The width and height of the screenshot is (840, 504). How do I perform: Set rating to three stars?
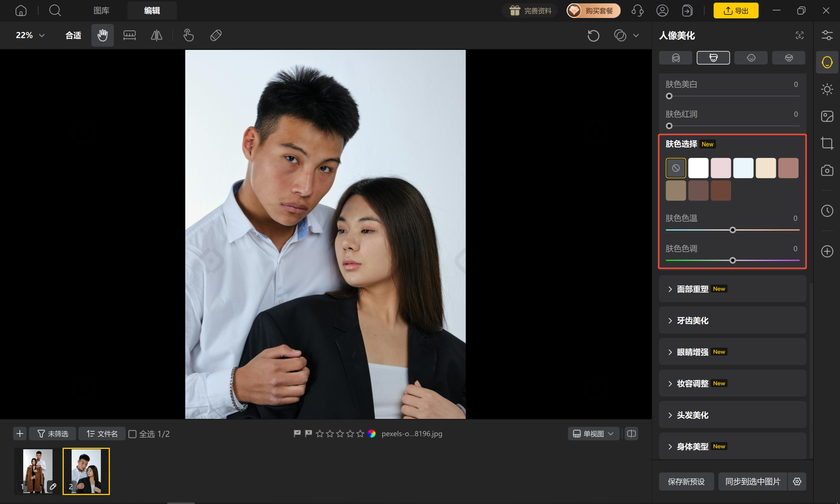[340, 433]
